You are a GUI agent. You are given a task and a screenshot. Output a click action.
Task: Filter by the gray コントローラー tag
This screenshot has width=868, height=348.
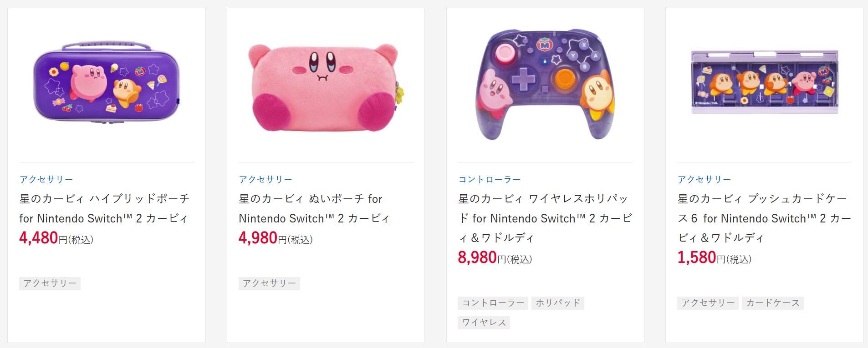coord(493,303)
